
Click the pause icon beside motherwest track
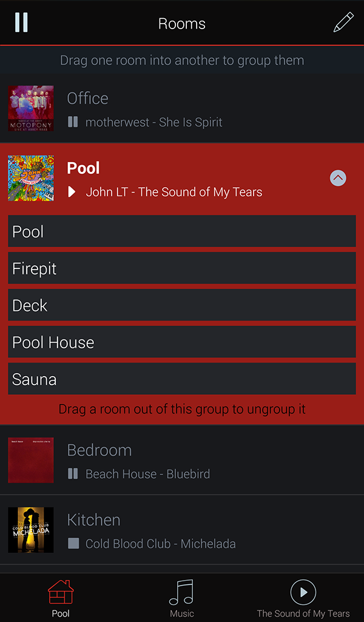73,122
